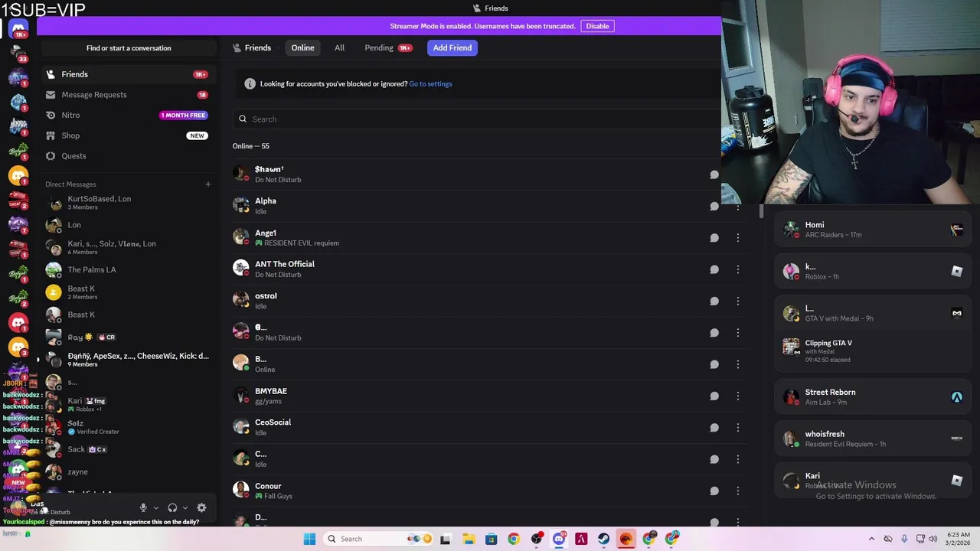Open the More options for ostrol

pyautogui.click(x=737, y=301)
